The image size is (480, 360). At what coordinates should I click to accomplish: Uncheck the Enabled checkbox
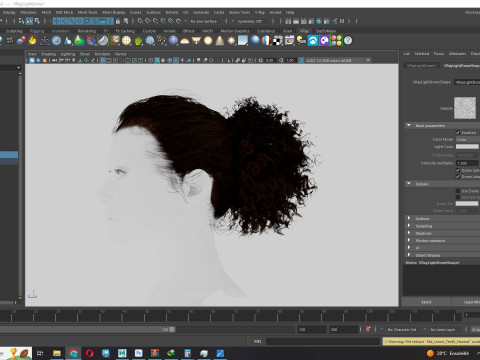click(458, 133)
